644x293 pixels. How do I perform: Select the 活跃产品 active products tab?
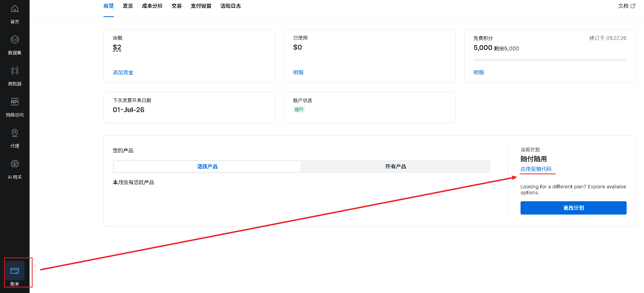pyautogui.click(x=207, y=166)
